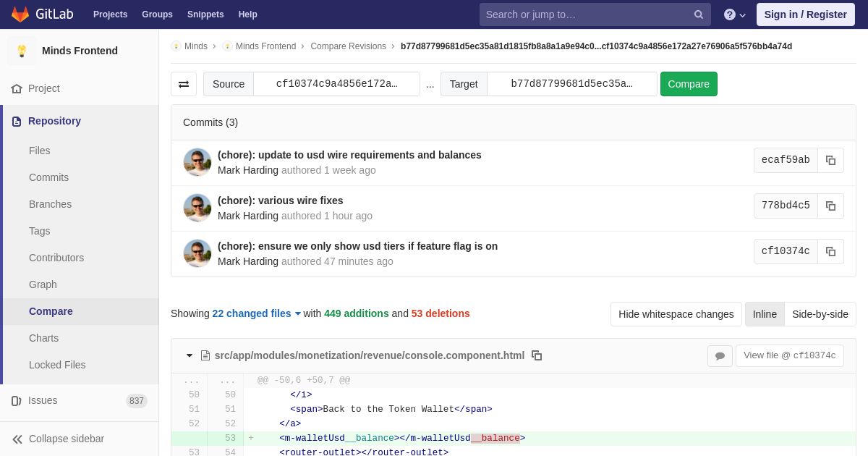
Task: Open Branches in the repository sidebar
Action: [x=50, y=204]
